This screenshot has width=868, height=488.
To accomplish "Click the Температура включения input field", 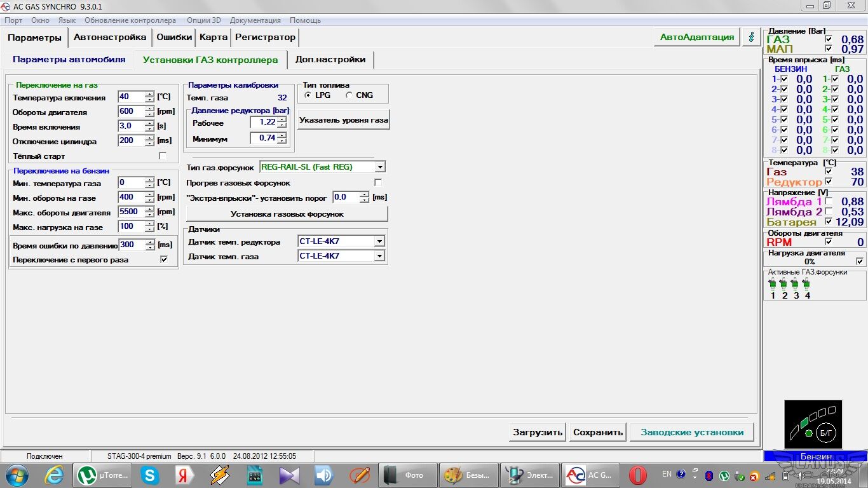I will click(x=131, y=97).
